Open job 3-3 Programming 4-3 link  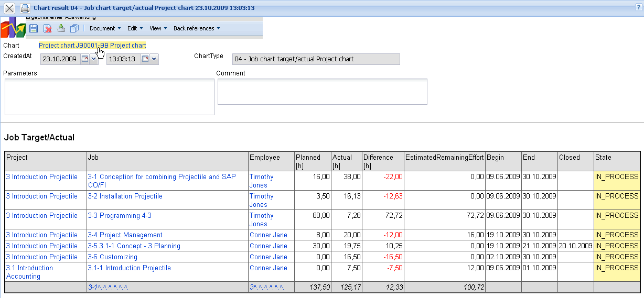click(x=120, y=216)
